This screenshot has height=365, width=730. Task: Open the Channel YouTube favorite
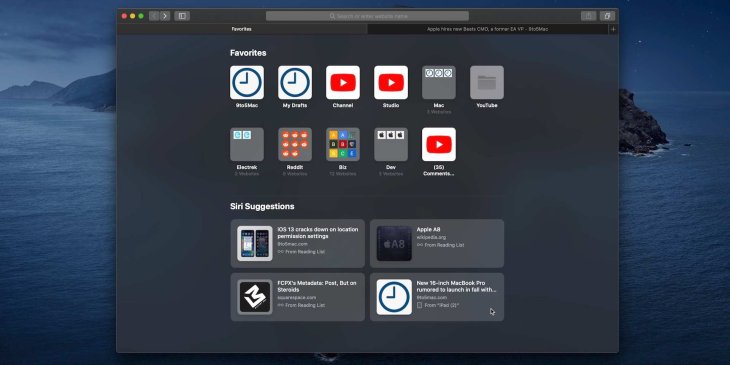tap(343, 82)
